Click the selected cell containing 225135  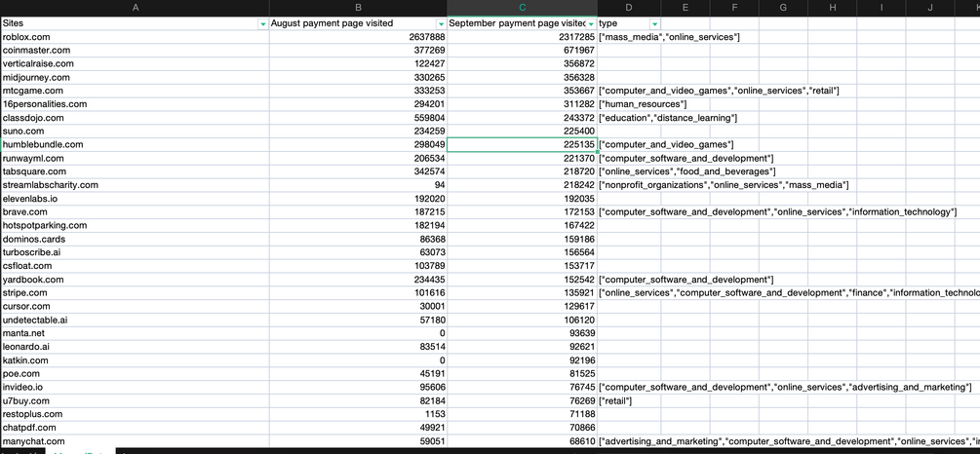(x=523, y=145)
